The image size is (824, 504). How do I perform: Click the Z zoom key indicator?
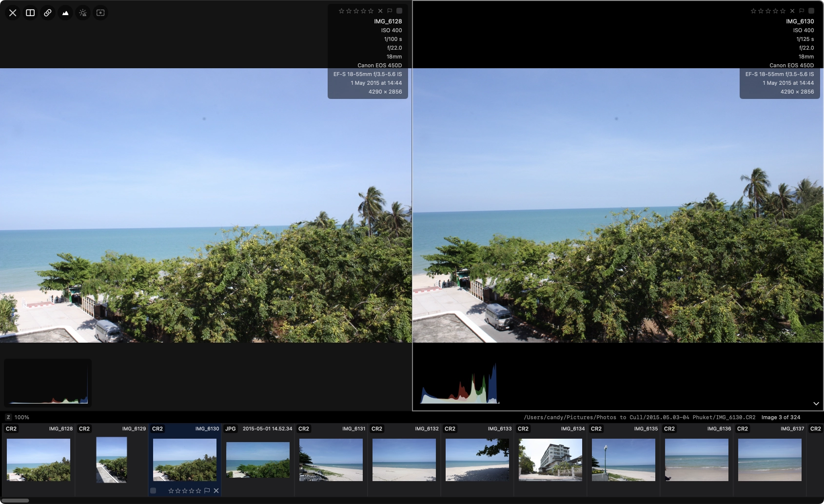click(x=8, y=417)
